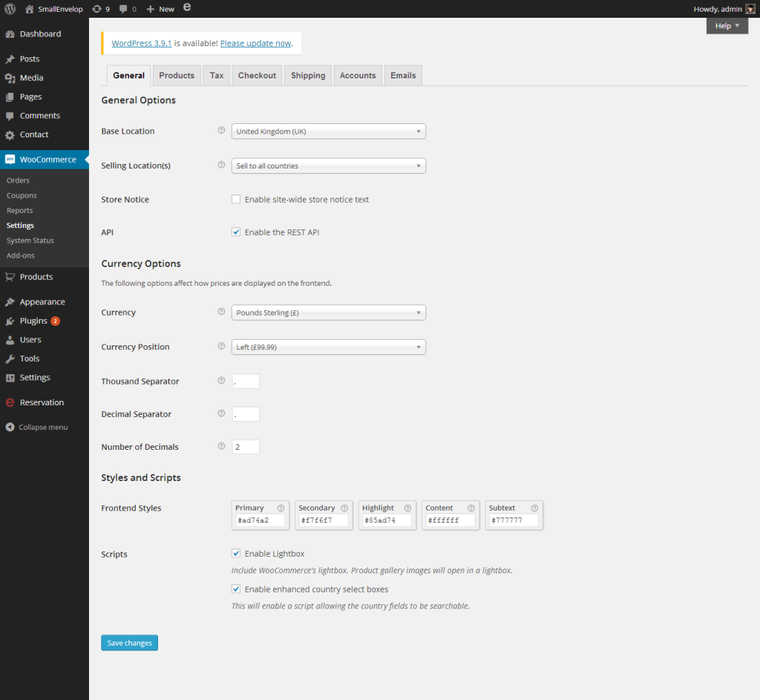Image resolution: width=760 pixels, height=700 pixels.
Task: Open the Selling Location(s) dropdown
Action: [x=329, y=166]
